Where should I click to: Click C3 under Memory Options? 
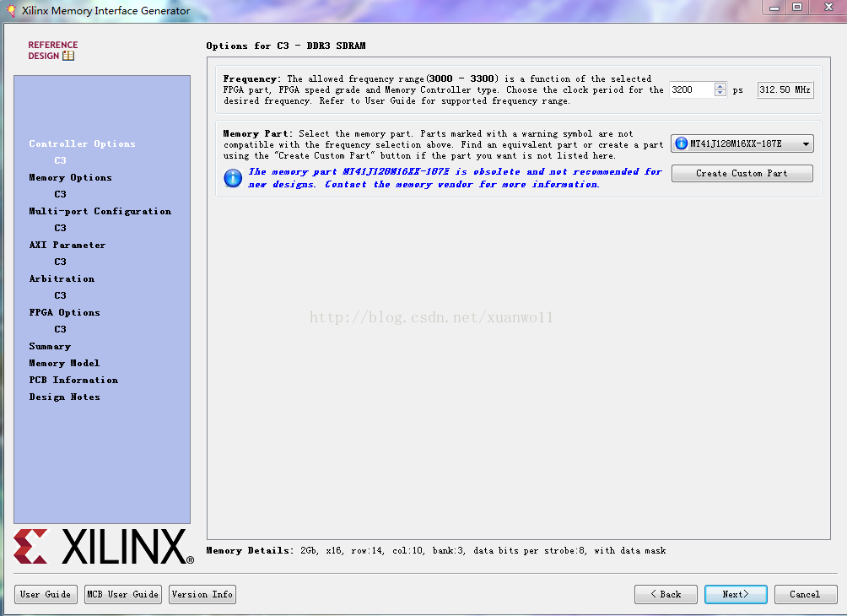click(x=60, y=194)
